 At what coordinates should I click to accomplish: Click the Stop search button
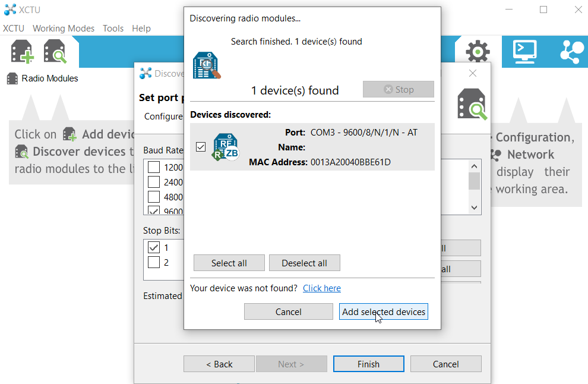[x=399, y=89]
